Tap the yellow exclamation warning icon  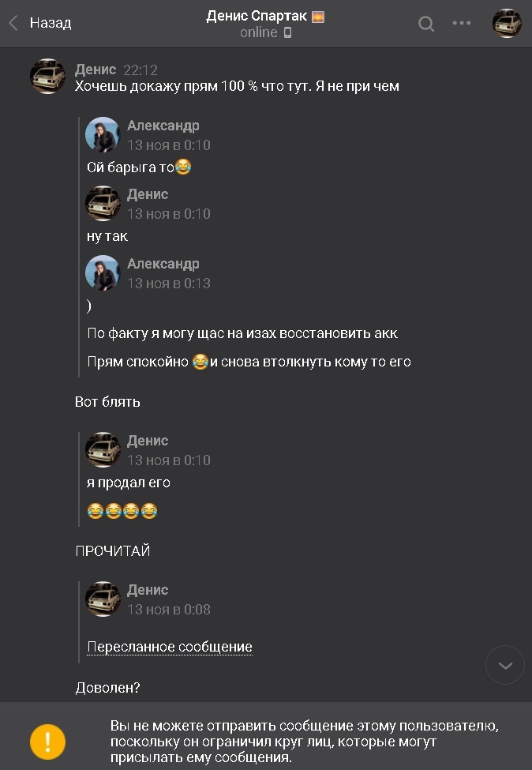(47, 742)
